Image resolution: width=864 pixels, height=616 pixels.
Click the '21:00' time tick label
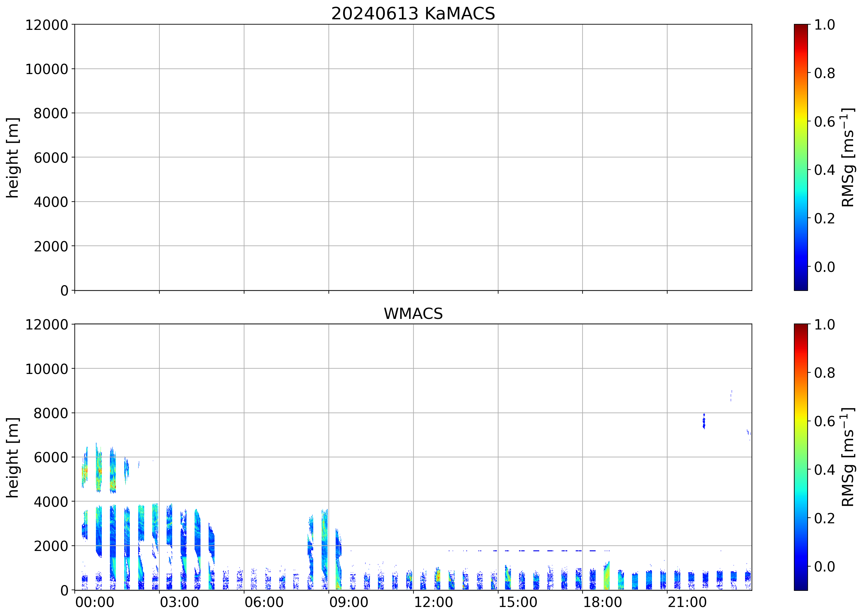point(687,602)
